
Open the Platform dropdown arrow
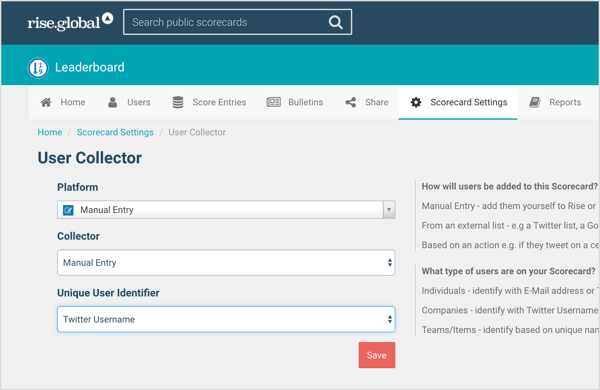coord(389,210)
